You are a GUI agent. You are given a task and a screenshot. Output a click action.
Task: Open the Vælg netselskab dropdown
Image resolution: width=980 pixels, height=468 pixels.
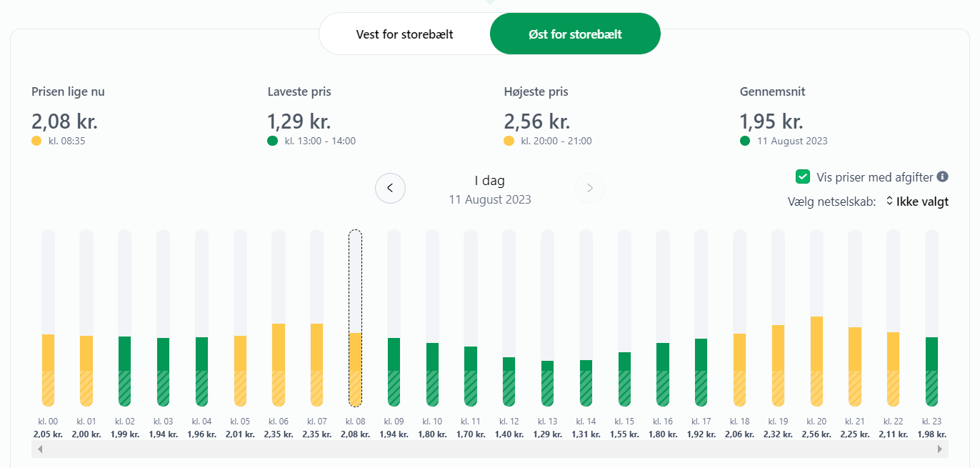917,201
